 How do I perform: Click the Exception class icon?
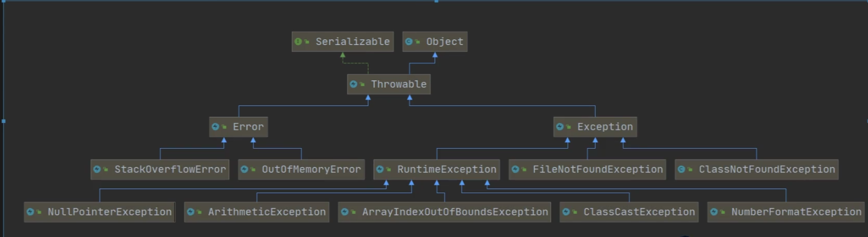[560, 127]
